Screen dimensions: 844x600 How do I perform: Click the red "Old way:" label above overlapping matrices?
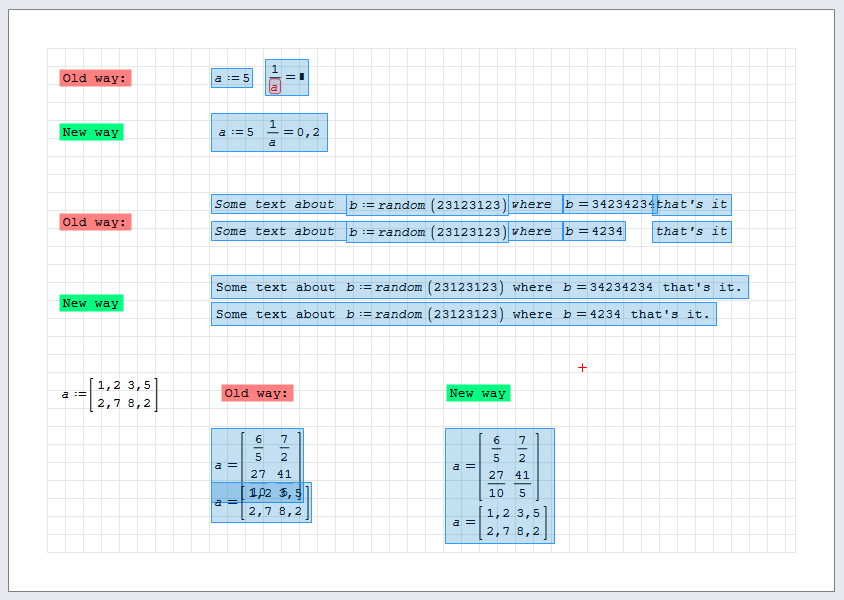[257, 393]
